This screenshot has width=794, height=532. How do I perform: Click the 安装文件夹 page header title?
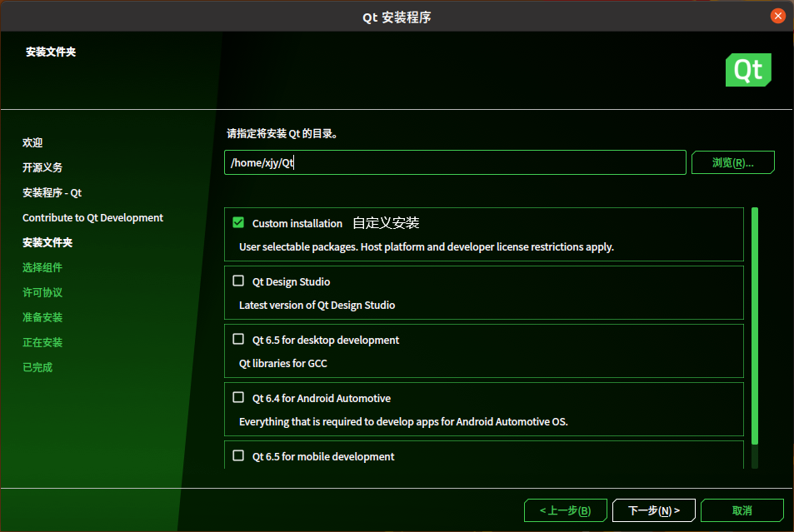pos(51,52)
